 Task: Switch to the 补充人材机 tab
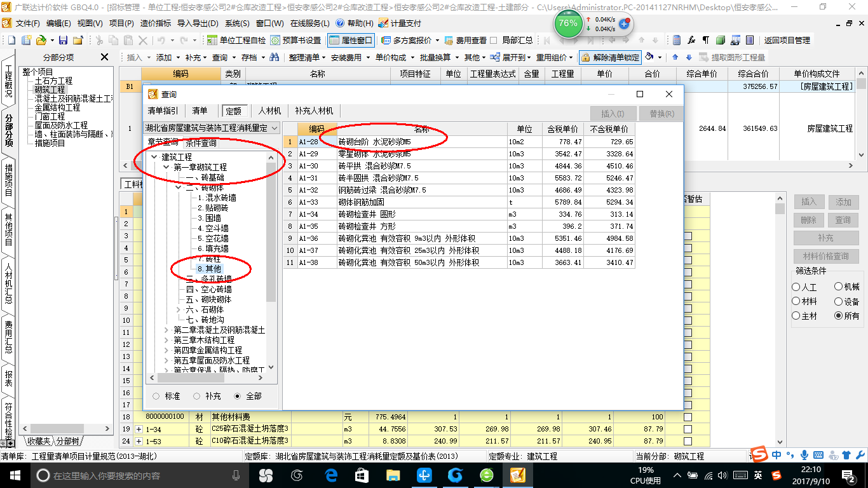313,111
